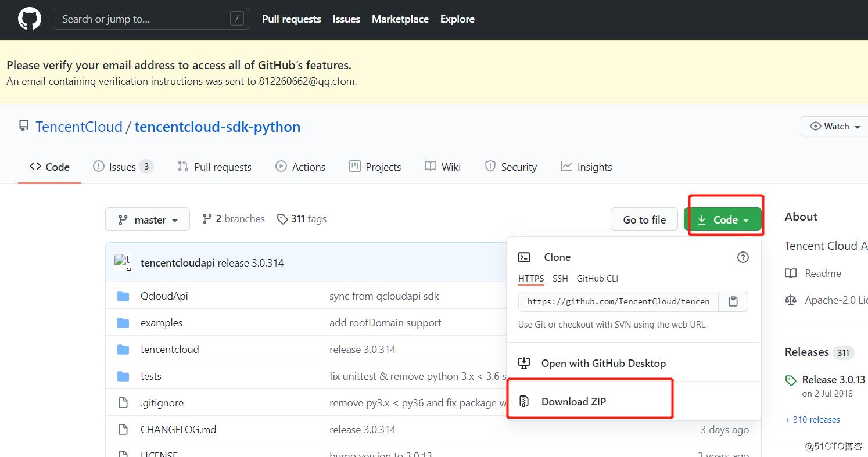Open the QcloudApi folder
The width and height of the screenshot is (868, 457).
[164, 296]
